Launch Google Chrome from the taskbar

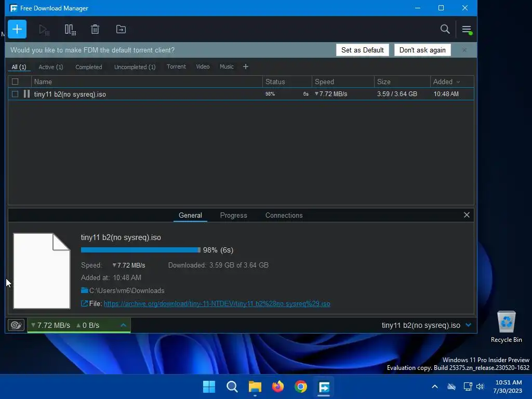coord(301,387)
